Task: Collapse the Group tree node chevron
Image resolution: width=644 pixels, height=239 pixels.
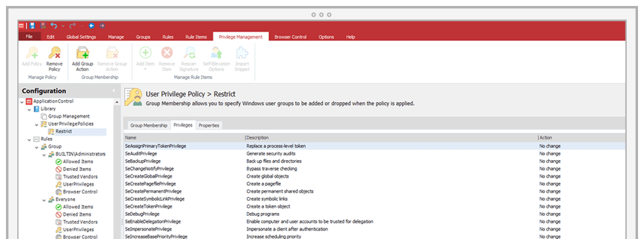Action: tap(36, 146)
